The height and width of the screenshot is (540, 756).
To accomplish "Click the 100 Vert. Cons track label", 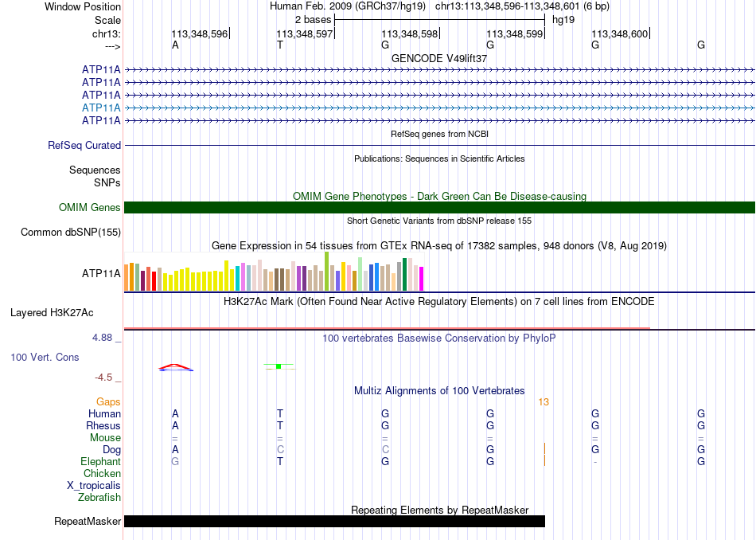I will (x=45, y=357).
